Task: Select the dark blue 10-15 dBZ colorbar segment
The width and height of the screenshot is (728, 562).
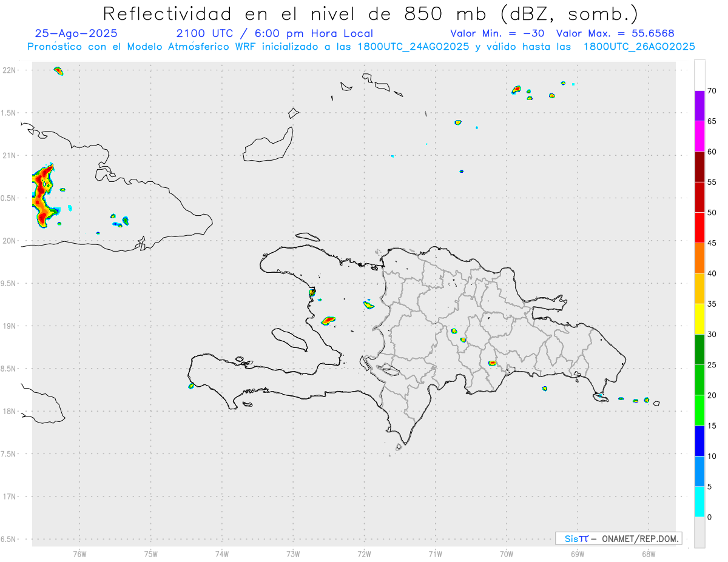Action: [x=699, y=441]
